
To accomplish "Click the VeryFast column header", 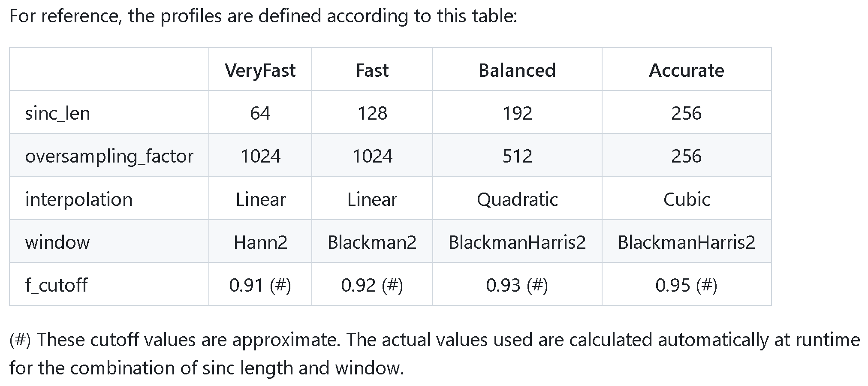I will [x=260, y=70].
